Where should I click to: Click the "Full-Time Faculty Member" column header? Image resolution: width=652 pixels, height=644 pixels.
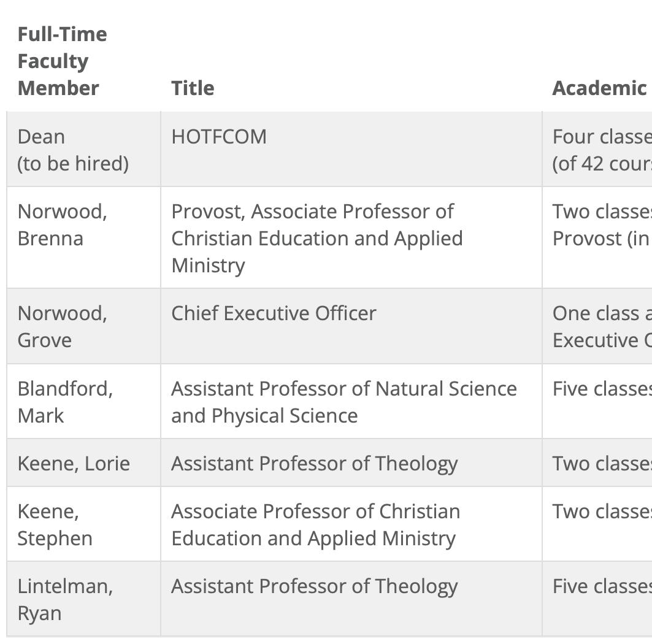pyautogui.click(x=62, y=61)
